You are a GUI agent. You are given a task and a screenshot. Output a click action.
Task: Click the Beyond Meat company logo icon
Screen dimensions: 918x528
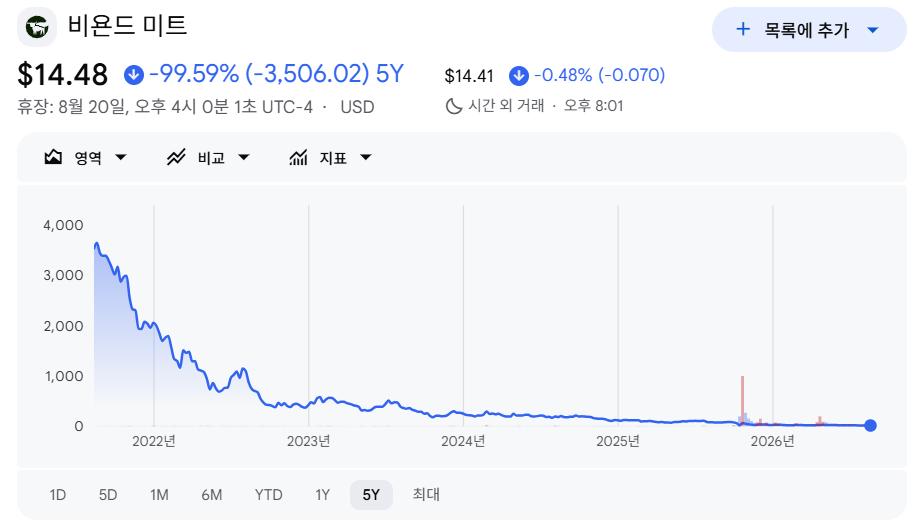click(37, 27)
